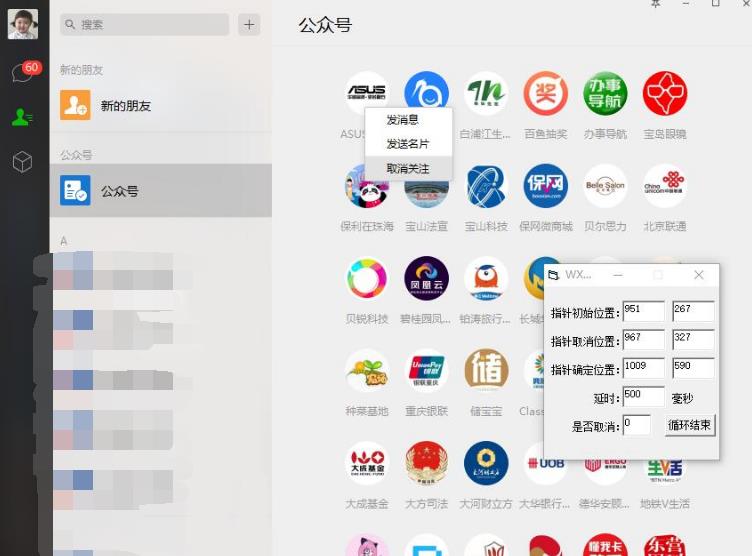Open the contacts tab in sidebar

(x=22, y=117)
